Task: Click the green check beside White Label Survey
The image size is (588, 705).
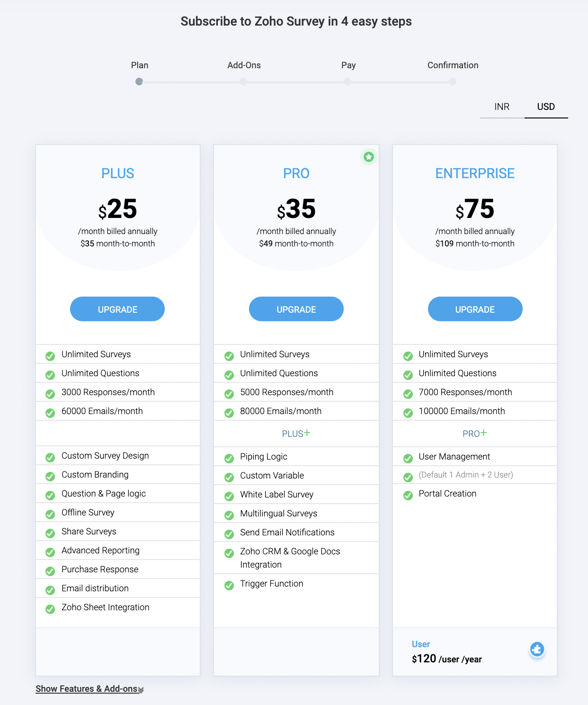Action: click(x=229, y=497)
